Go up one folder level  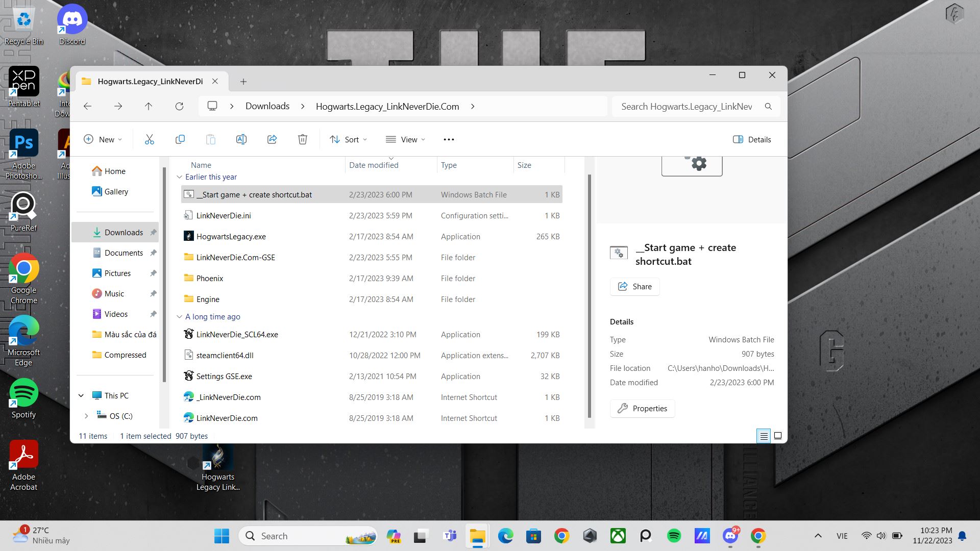149,106
